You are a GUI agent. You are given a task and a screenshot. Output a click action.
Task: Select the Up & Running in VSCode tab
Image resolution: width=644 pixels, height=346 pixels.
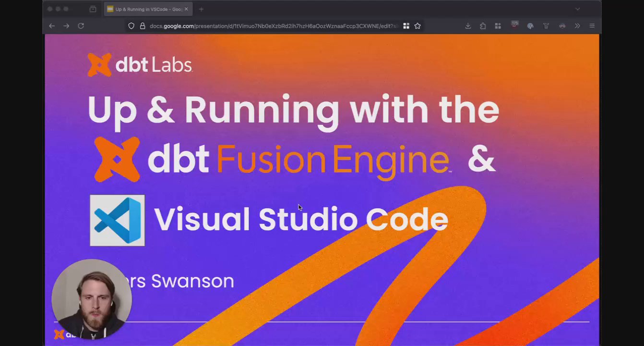pyautogui.click(x=148, y=9)
